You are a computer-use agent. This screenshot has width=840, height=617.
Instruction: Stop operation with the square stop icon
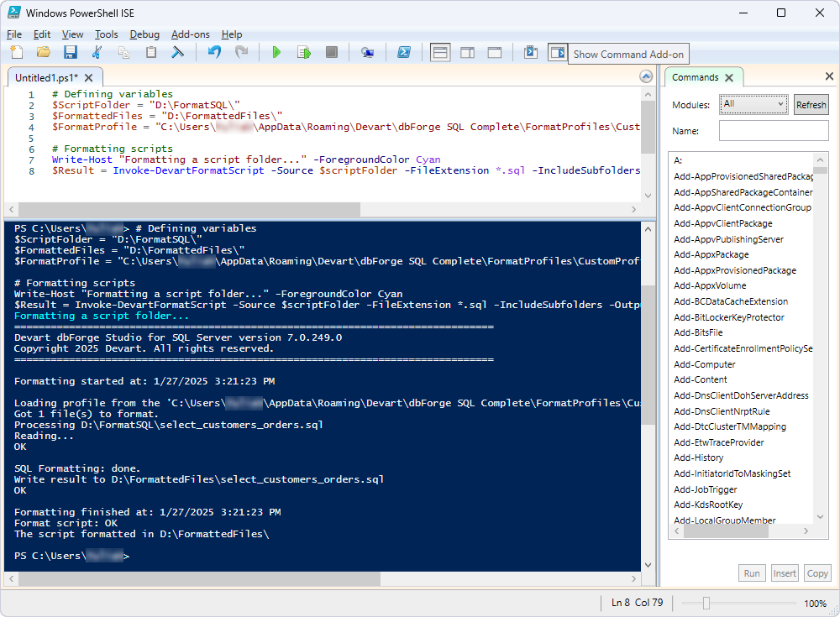point(332,53)
